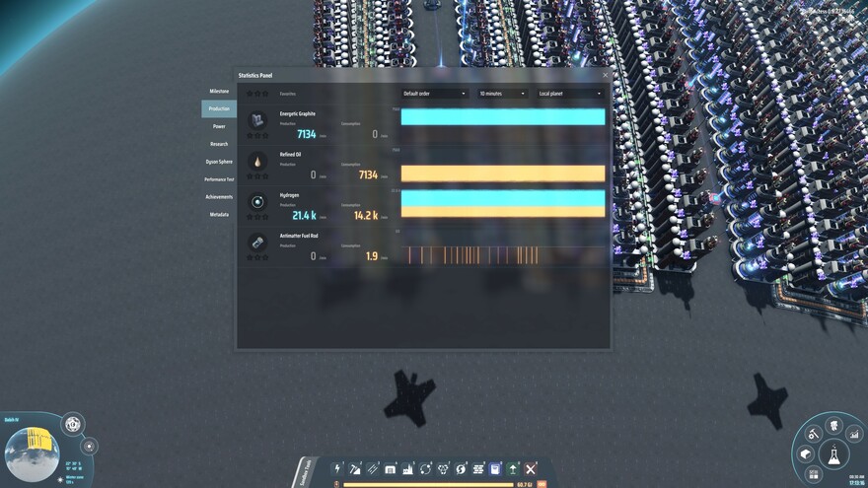Expand the 10 minutes time range dropdown
Viewport: 868px width, 488px height.
click(x=502, y=94)
